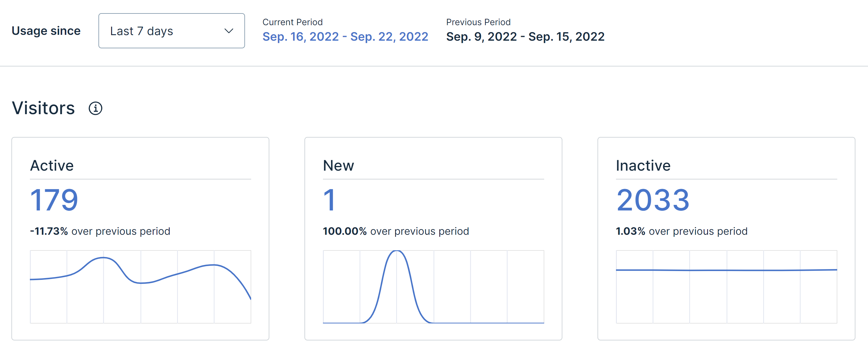Select the New visitors trend chart
Image resolution: width=868 pixels, height=353 pixels.
433,287
